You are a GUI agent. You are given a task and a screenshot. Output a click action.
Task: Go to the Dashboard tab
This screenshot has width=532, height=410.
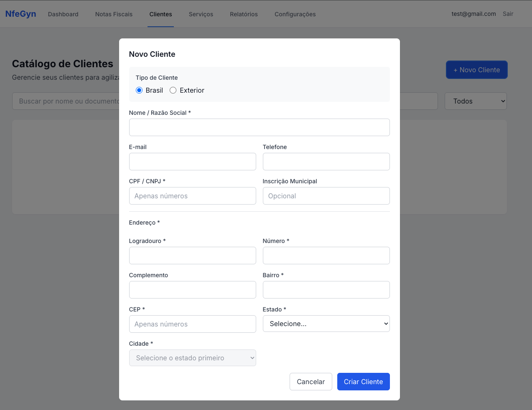click(x=63, y=14)
